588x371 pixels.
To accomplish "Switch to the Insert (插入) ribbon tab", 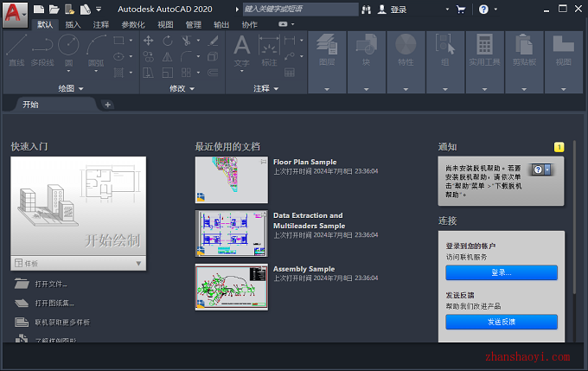I will click(73, 25).
